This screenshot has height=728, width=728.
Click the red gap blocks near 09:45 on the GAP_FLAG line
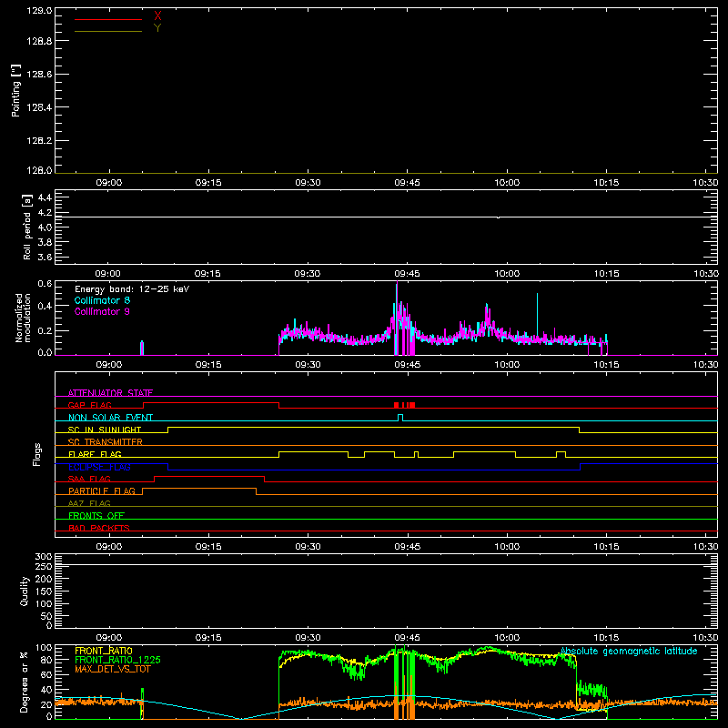[x=404, y=405]
